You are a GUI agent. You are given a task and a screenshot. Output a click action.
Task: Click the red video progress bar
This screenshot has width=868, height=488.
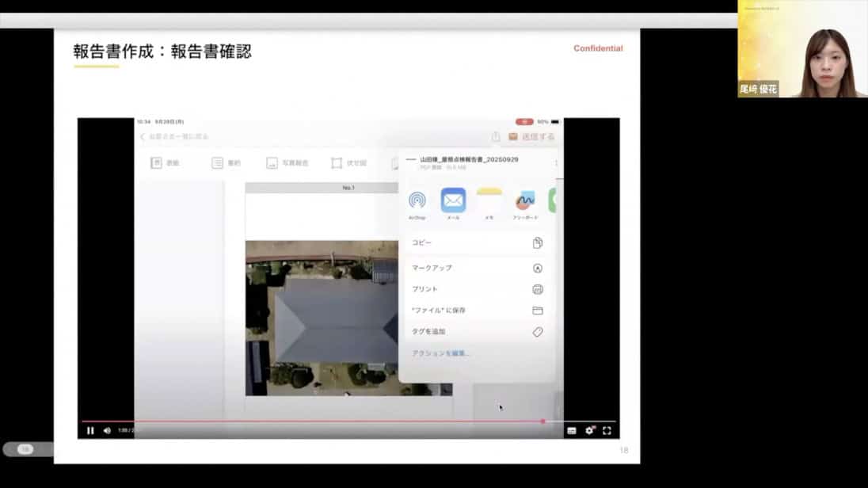pos(317,421)
